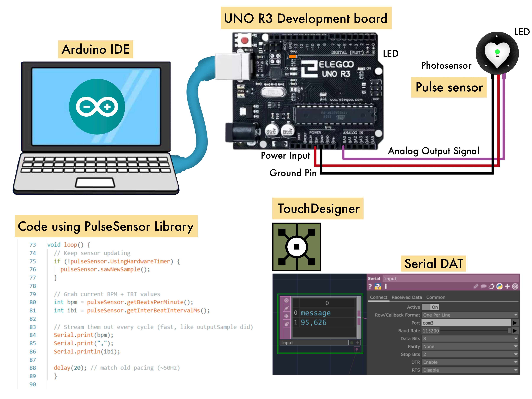Click the operator help question mark icon
This screenshot has width=532, height=399.
point(370,286)
